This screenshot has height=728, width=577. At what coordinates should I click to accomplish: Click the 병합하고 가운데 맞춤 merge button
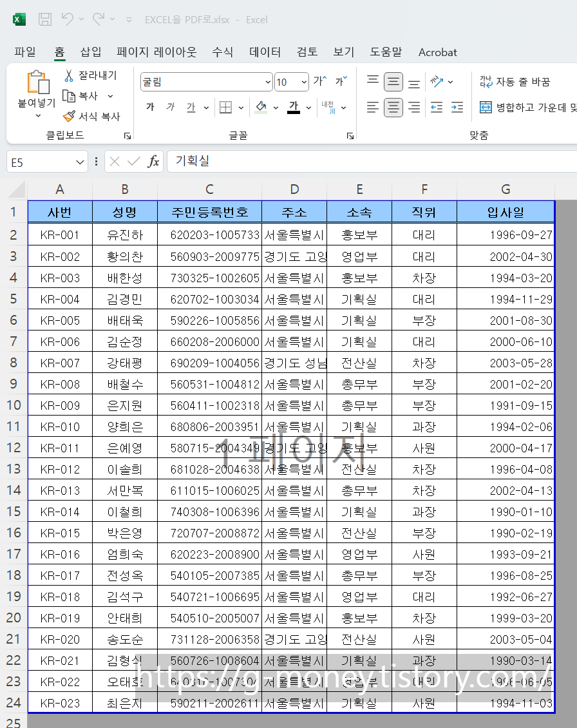[527, 108]
